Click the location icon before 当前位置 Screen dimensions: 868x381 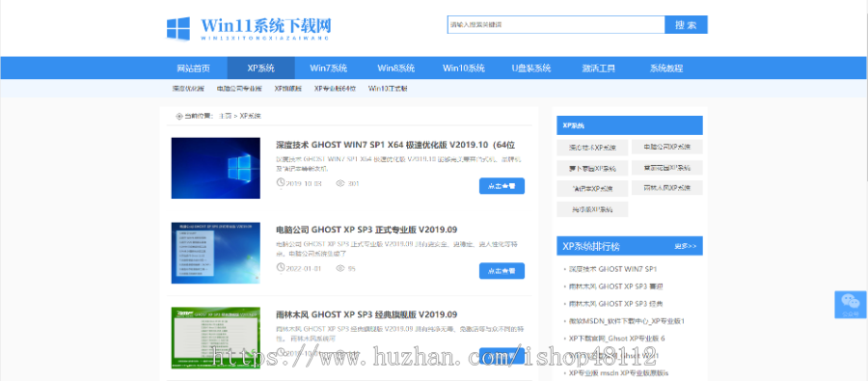pyautogui.click(x=178, y=117)
